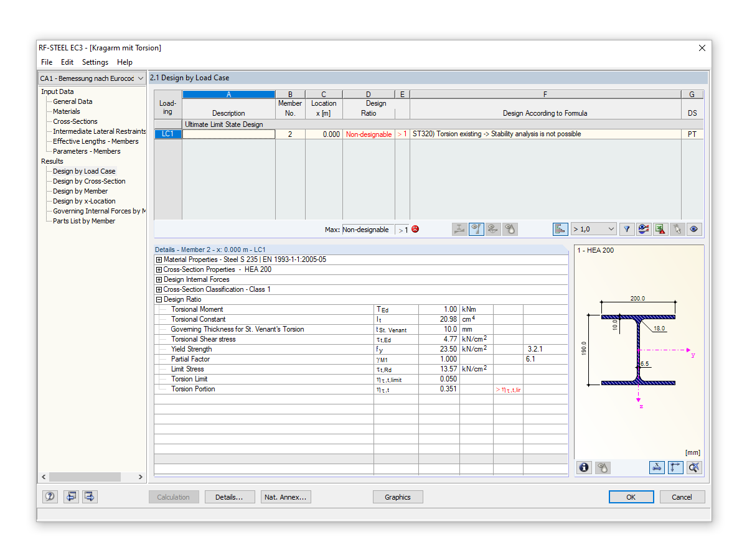Click the Excel export icon
747x560 pixels.
point(660,229)
